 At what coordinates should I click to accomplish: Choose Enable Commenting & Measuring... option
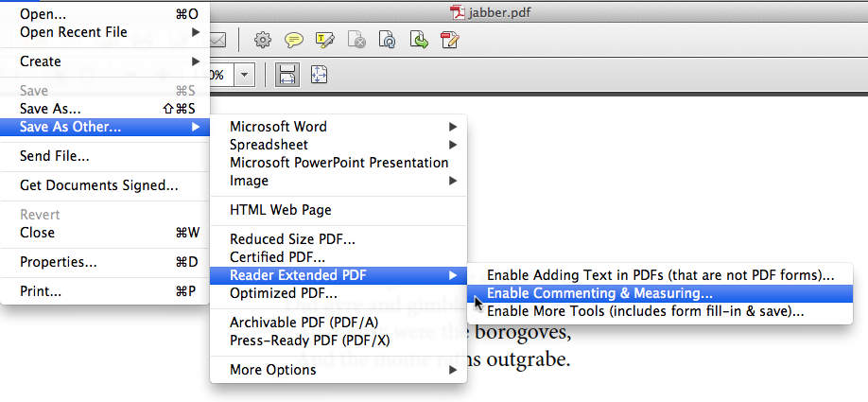(x=660, y=293)
